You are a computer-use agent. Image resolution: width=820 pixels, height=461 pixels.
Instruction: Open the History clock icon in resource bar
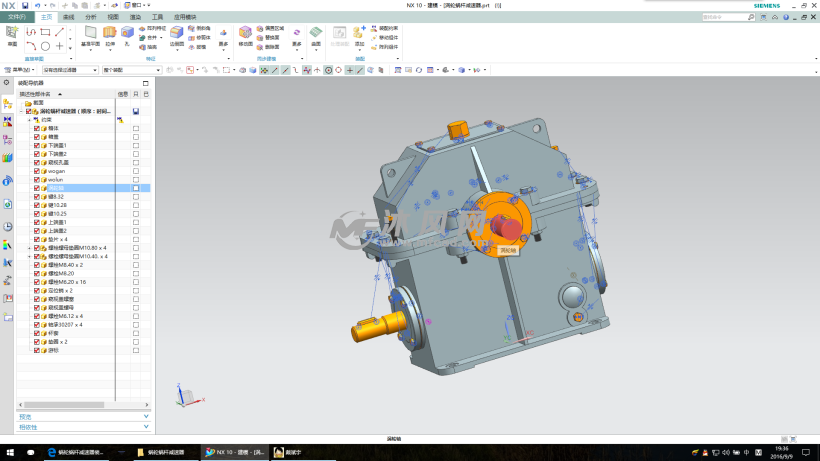tap(7, 227)
